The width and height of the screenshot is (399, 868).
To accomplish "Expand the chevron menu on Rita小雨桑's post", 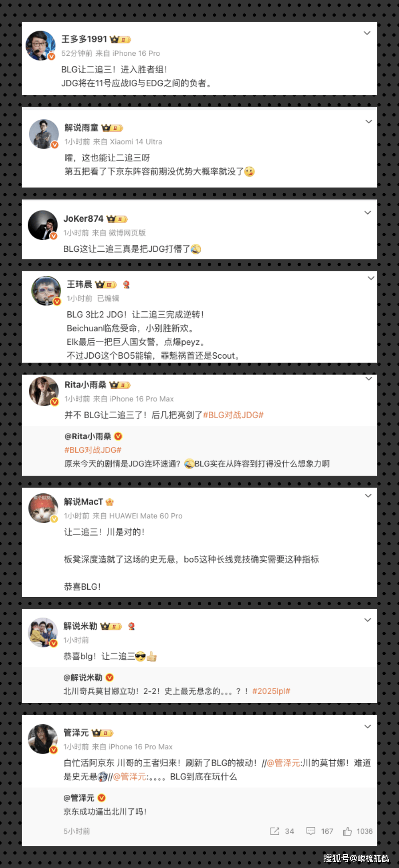I will click(368, 379).
